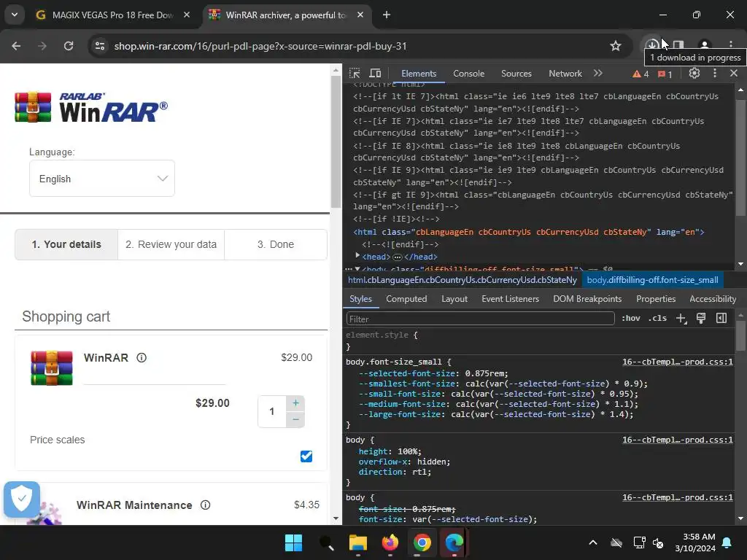Toggle rendering emulations paintbrush icon
The height and width of the screenshot is (560, 747).
click(701, 319)
